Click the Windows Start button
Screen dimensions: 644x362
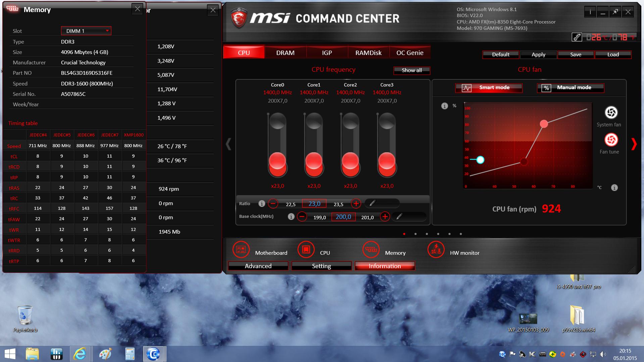[10, 354]
